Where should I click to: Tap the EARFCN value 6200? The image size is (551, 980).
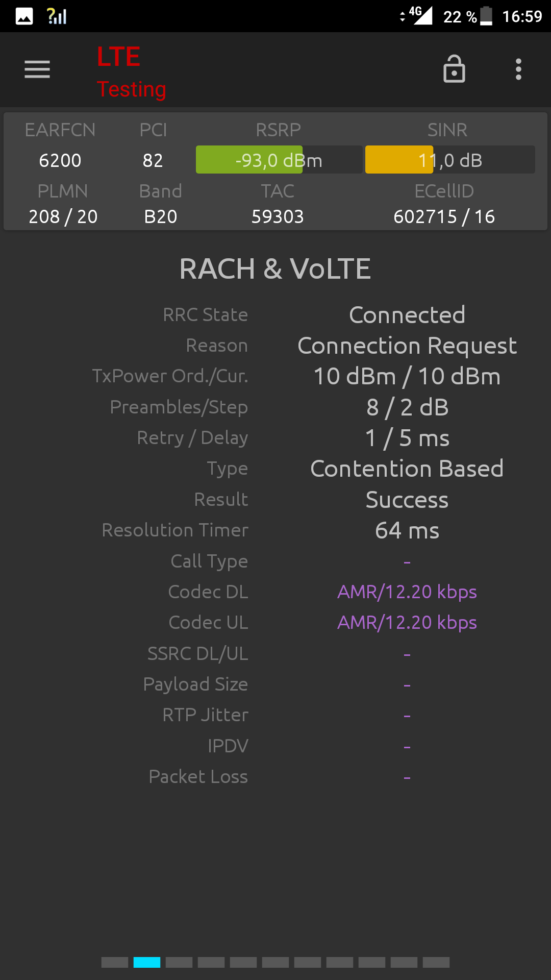tap(60, 161)
